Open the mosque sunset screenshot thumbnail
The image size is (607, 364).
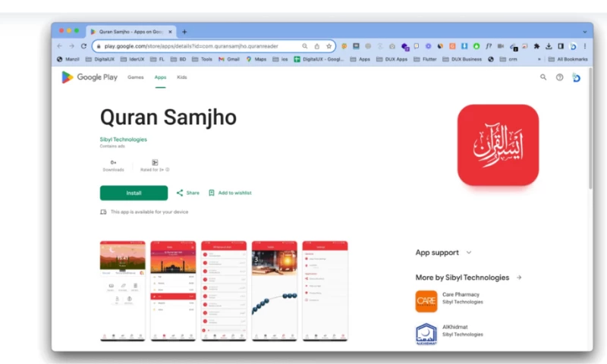[173, 291]
